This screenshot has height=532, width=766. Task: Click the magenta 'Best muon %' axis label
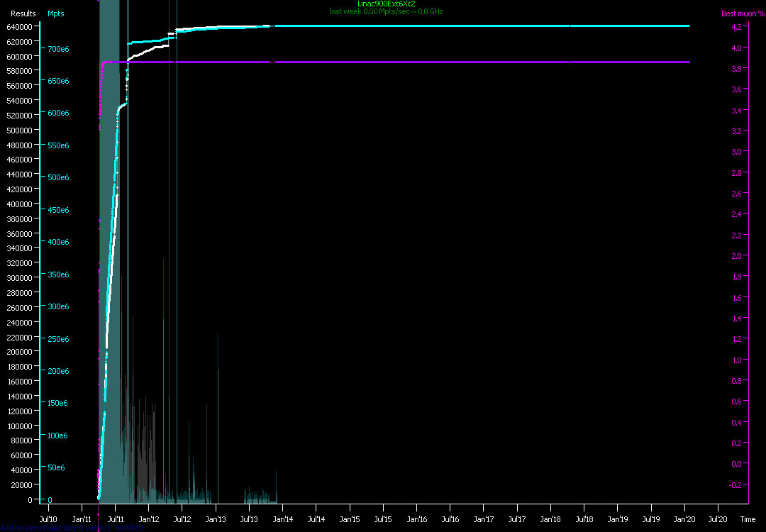(738, 13)
